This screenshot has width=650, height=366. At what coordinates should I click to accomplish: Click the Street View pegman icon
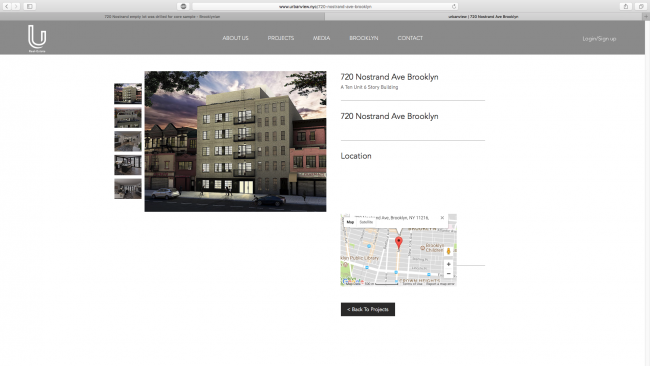coord(449,251)
